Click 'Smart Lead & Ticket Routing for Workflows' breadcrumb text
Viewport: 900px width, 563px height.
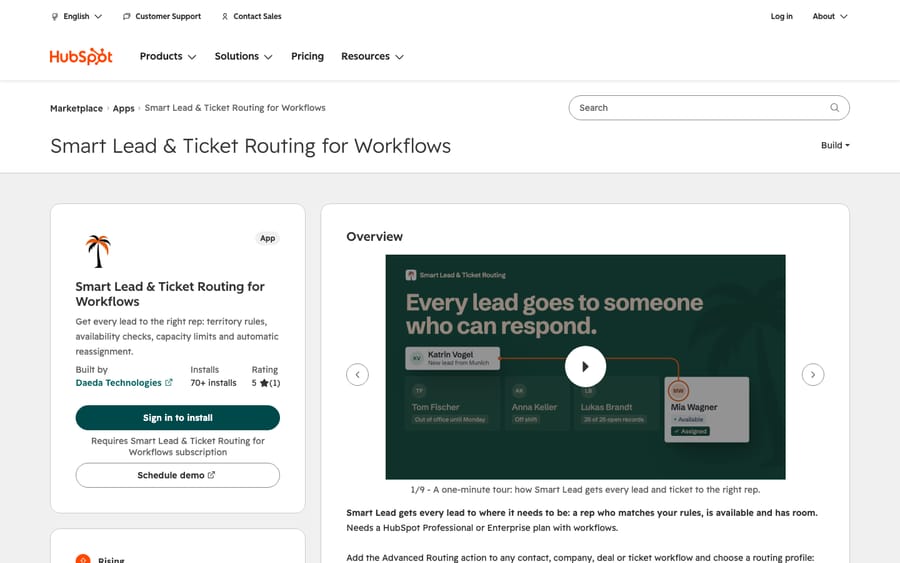pyautogui.click(x=235, y=107)
